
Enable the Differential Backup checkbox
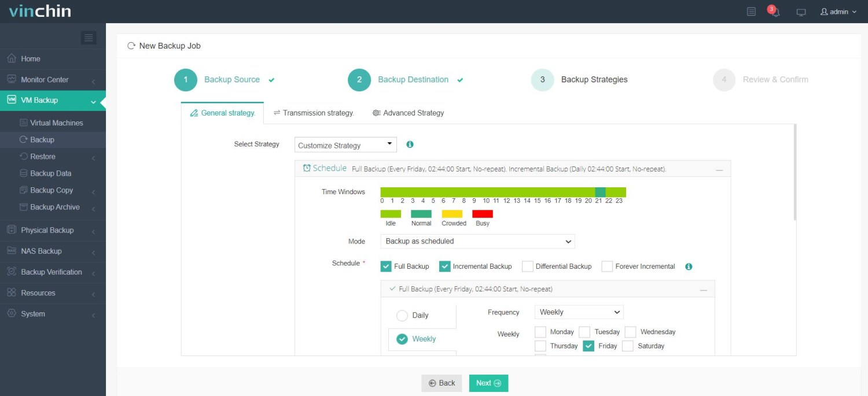527,267
